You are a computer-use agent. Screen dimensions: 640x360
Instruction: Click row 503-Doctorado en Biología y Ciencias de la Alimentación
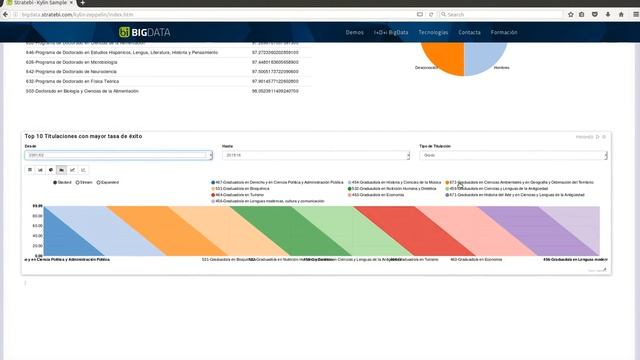click(x=167, y=91)
